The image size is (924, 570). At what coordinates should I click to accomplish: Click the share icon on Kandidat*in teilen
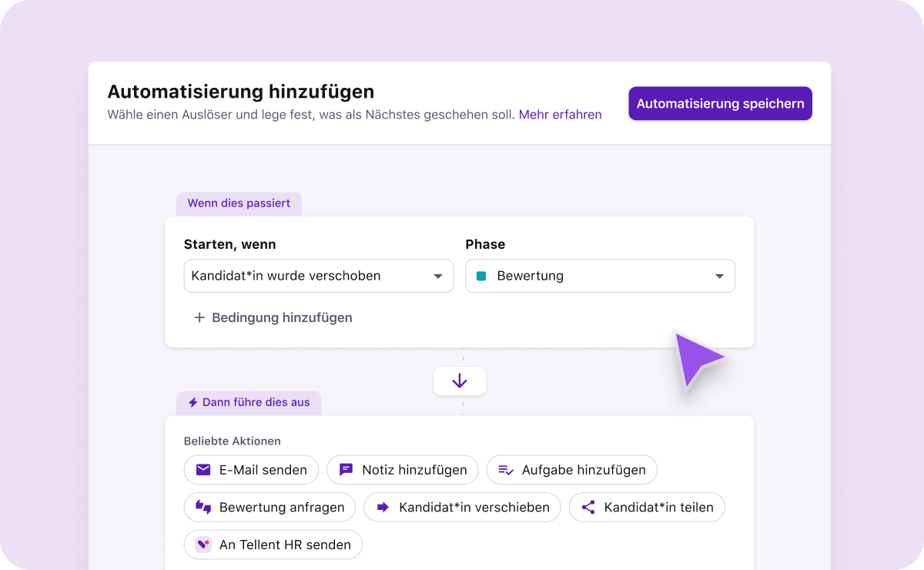click(x=588, y=507)
